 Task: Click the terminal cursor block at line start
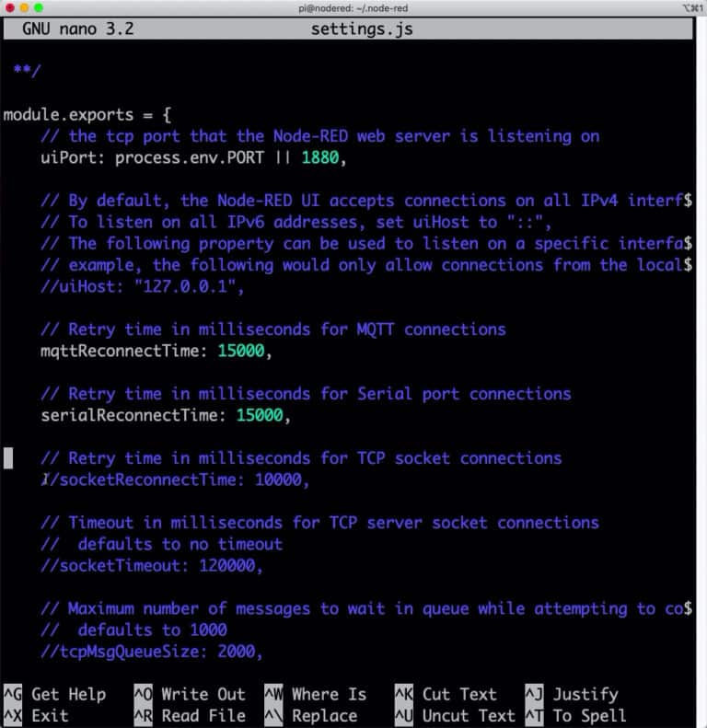click(8, 458)
